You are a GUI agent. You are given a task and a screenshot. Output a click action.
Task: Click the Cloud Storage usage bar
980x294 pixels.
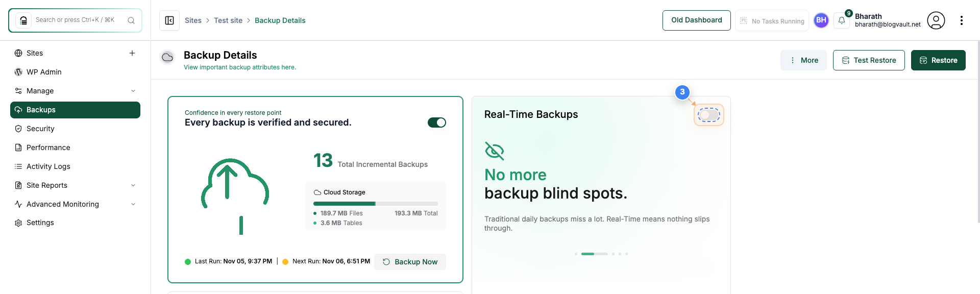pyautogui.click(x=376, y=204)
